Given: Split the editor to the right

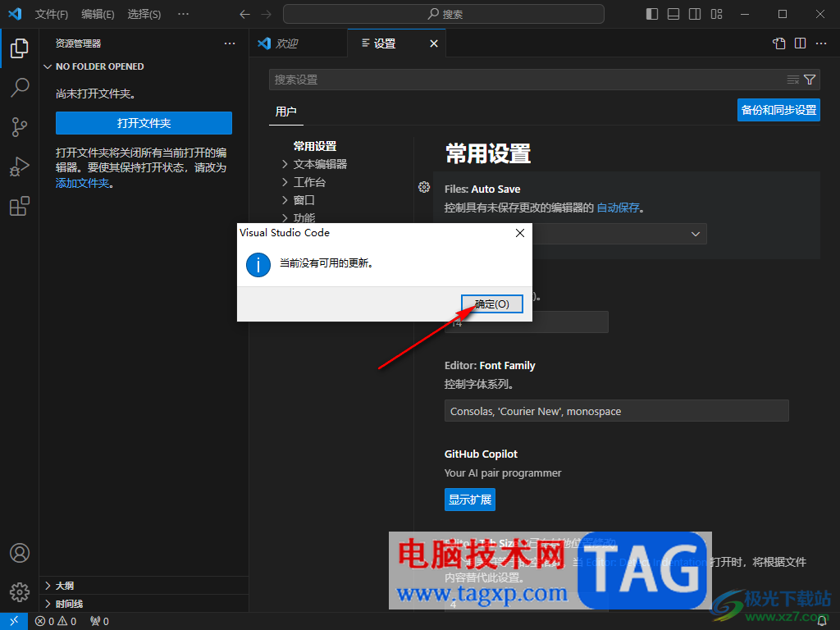Looking at the screenshot, I should pyautogui.click(x=801, y=43).
